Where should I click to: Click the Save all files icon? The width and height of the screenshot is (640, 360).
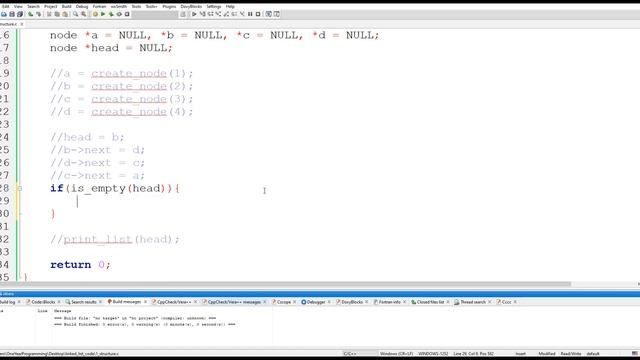click(x=20, y=14)
